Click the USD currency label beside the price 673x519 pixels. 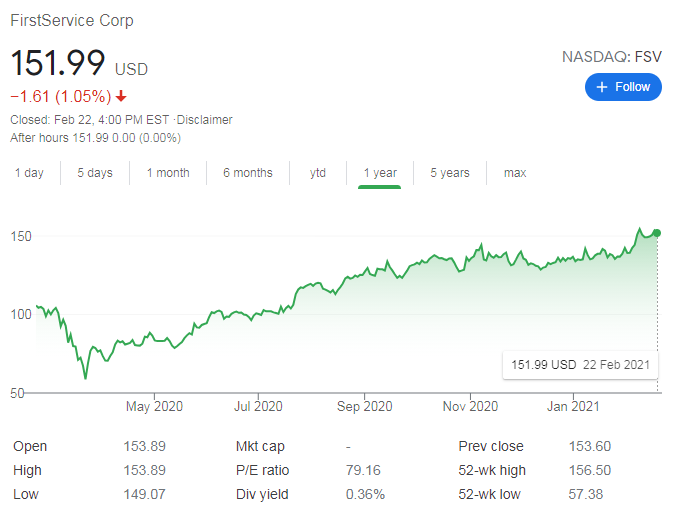pyautogui.click(x=131, y=69)
